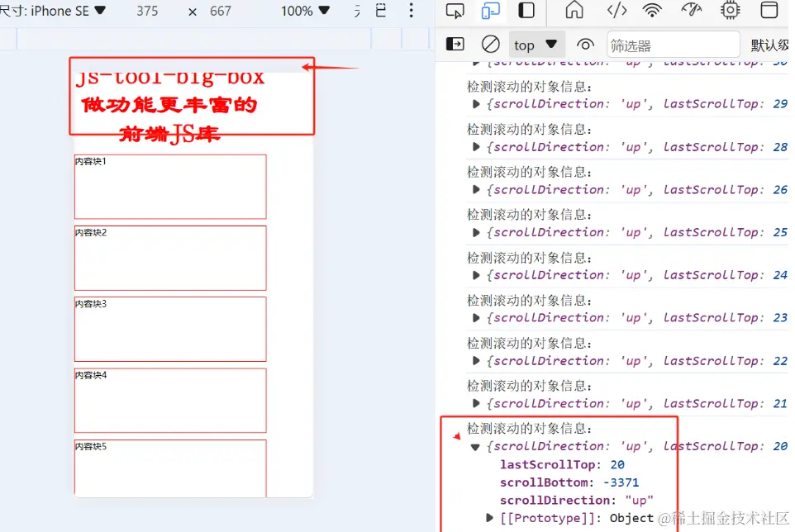Click the 内容块1 box in the page
Screen dimensions: 795x532
[170, 187]
